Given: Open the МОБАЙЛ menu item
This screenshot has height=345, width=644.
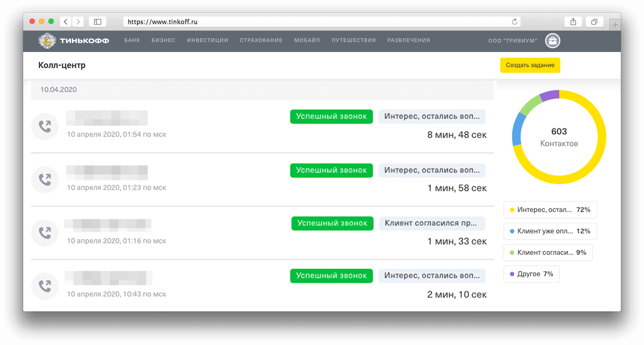Looking at the screenshot, I should 307,41.
